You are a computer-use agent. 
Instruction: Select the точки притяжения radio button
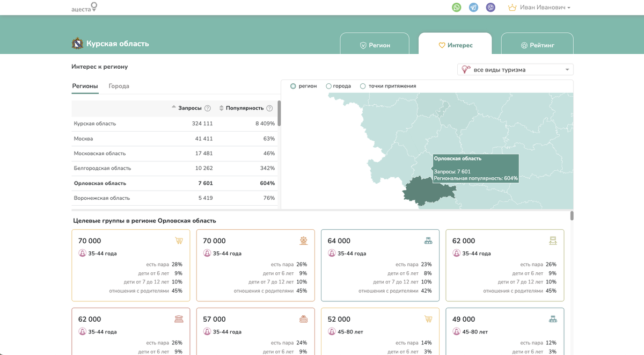pos(362,85)
